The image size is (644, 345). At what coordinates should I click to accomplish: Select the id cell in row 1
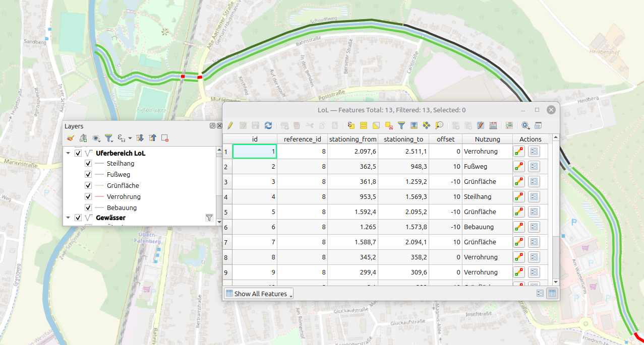click(254, 152)
